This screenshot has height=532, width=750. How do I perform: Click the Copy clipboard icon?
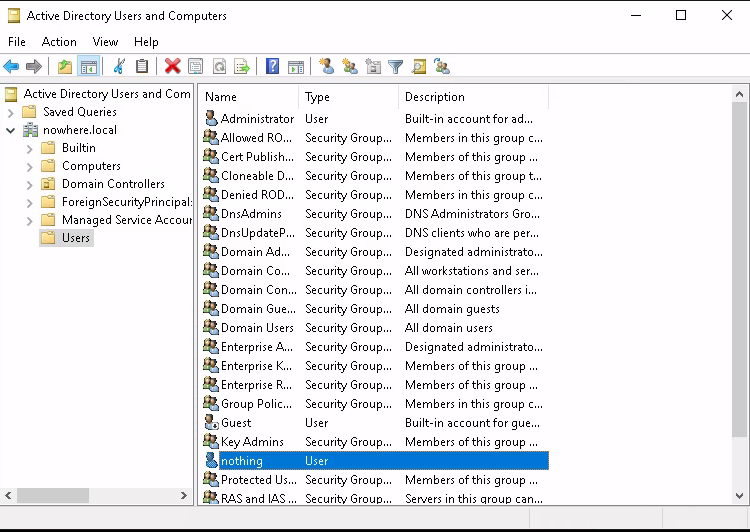pos(142,66)
